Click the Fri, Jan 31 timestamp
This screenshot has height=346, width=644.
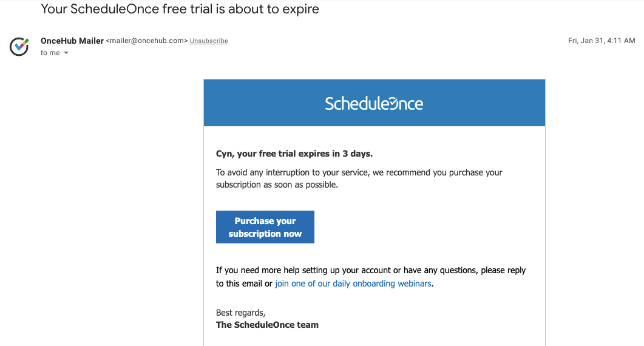point(601,41)
